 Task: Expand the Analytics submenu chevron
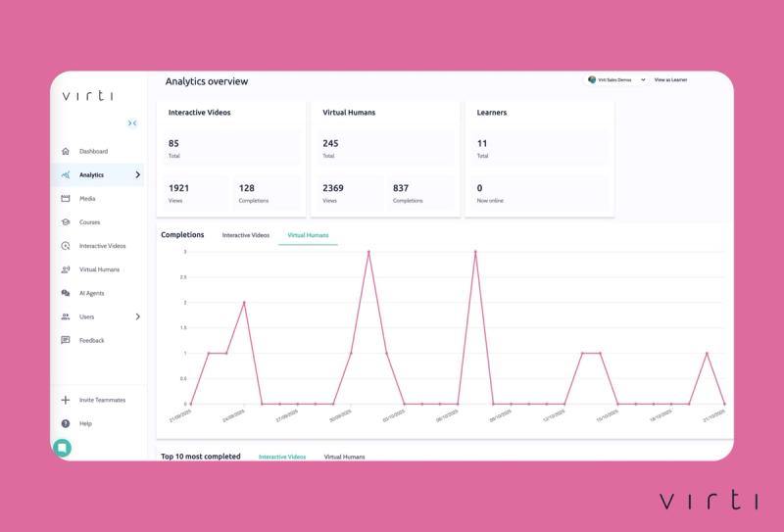[138, 174]
